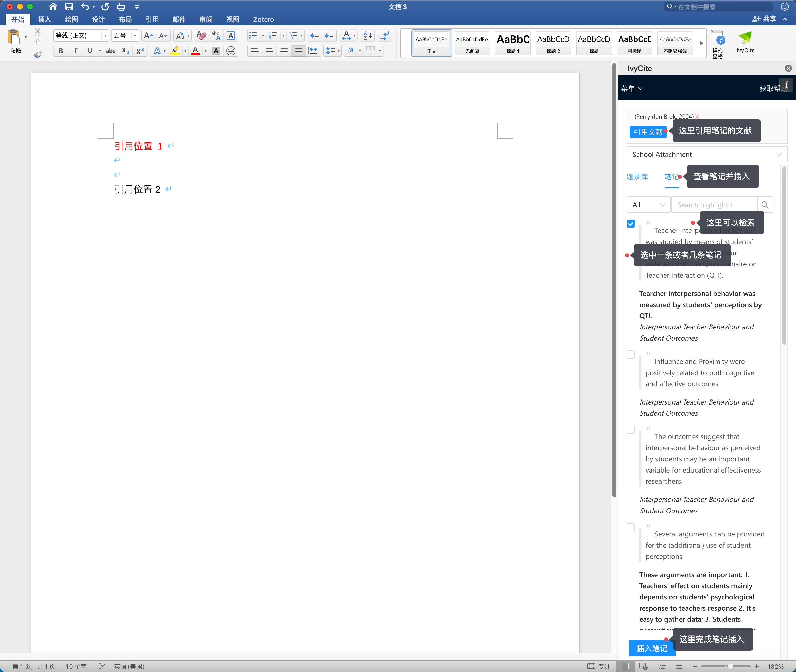Click the increase indent icon
Screen dimensions: 796x672
tap(329, 36)
